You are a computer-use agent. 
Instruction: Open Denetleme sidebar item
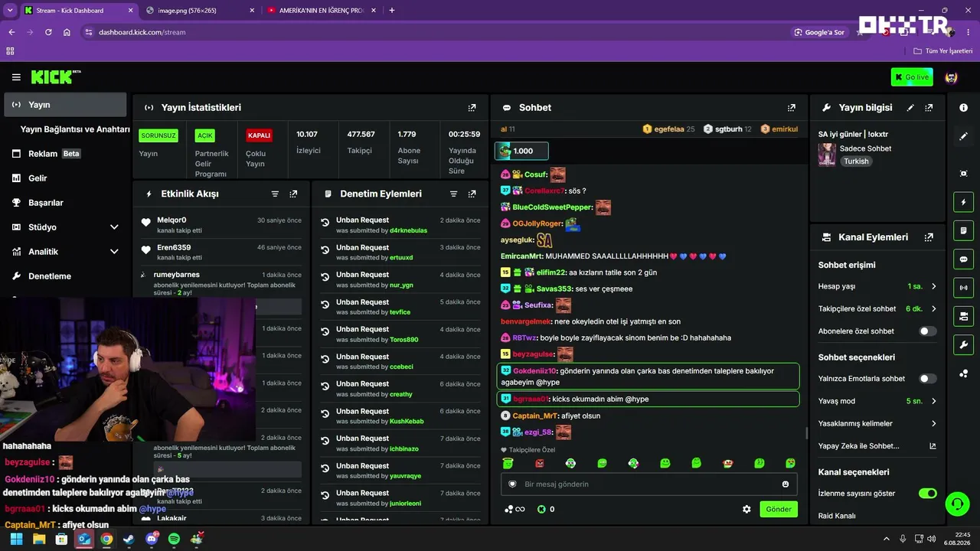coord(65,276)
